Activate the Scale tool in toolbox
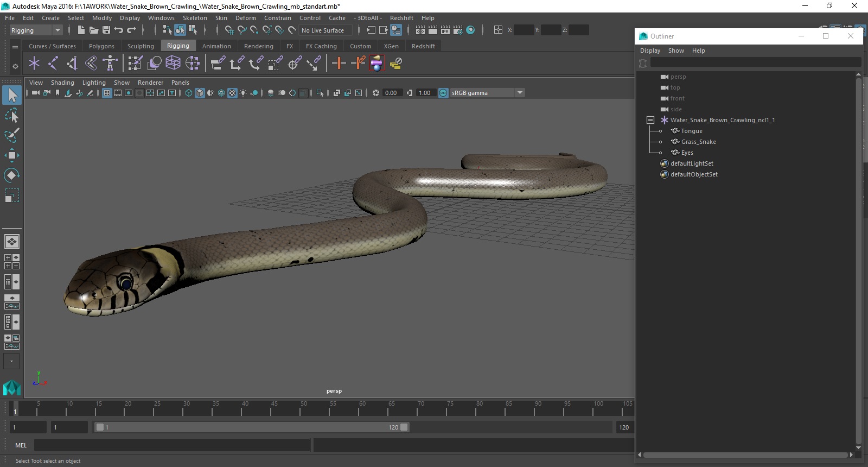Screen dimensions: 868x467 coord(12,195)
